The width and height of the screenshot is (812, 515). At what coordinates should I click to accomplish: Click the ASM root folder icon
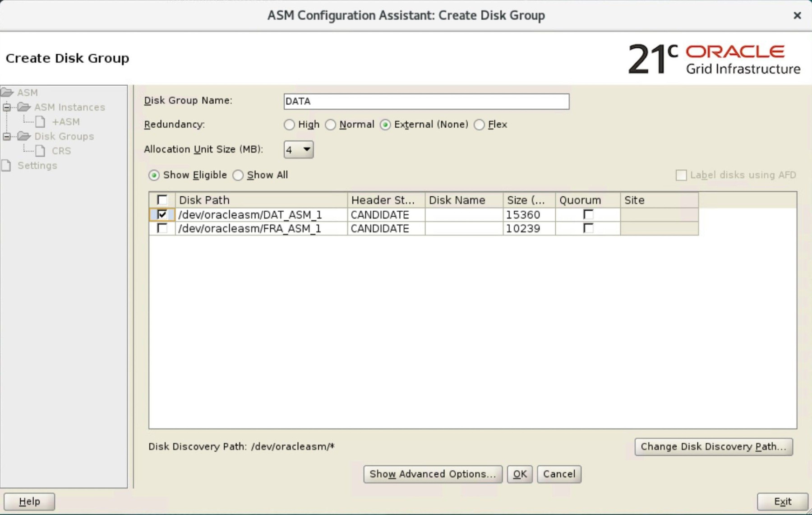point(7,93)
